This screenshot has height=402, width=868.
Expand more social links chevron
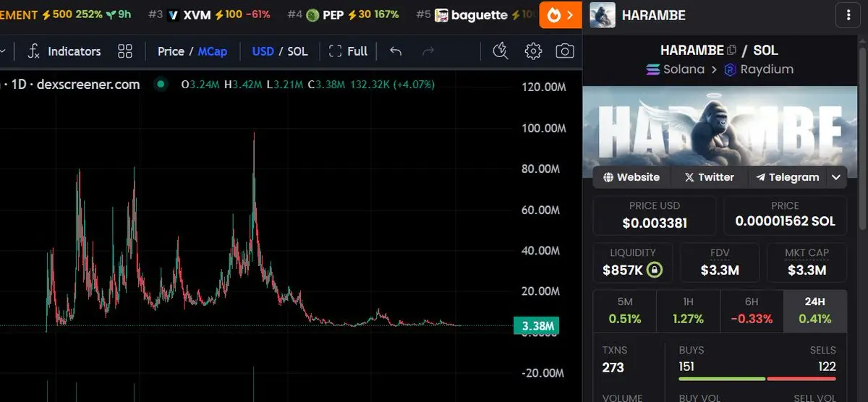tap(836, 177)
